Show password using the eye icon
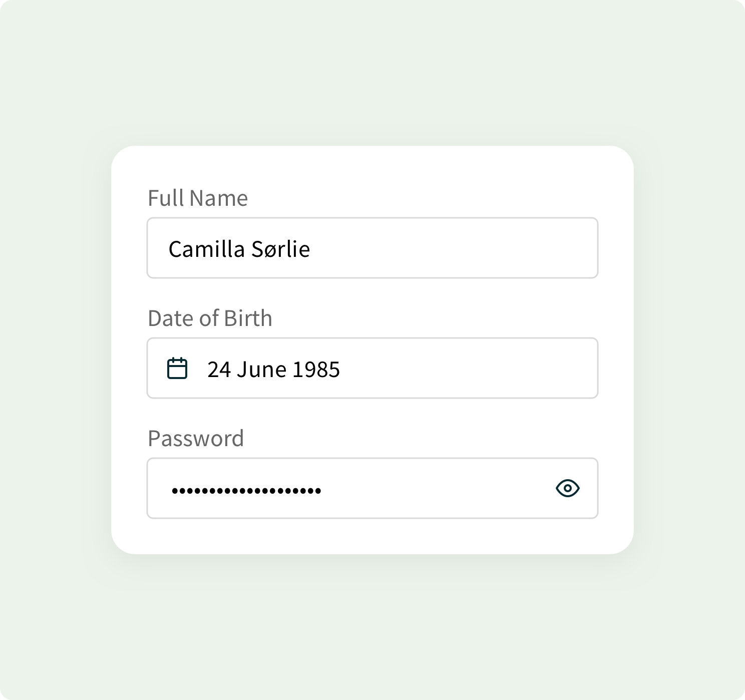This screenshot has height=700, width=745. [567, 488]
